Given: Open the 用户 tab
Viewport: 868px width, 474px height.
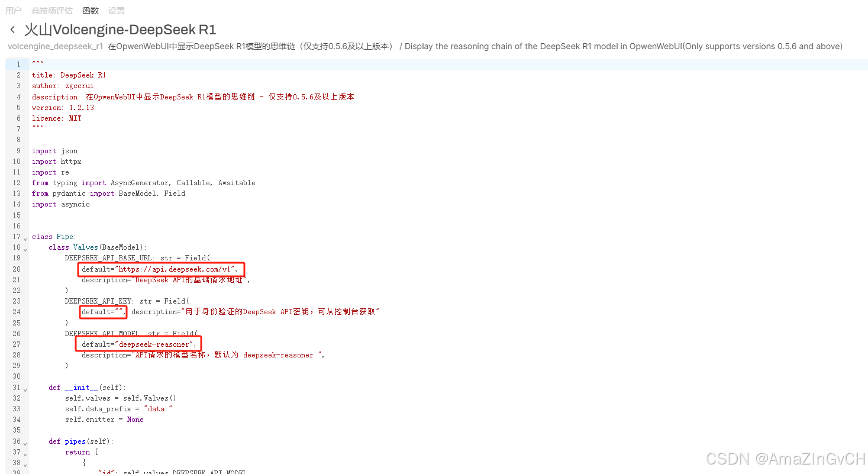Looking at the screenshot, I should pyautogui.click(x=13, y=11).
